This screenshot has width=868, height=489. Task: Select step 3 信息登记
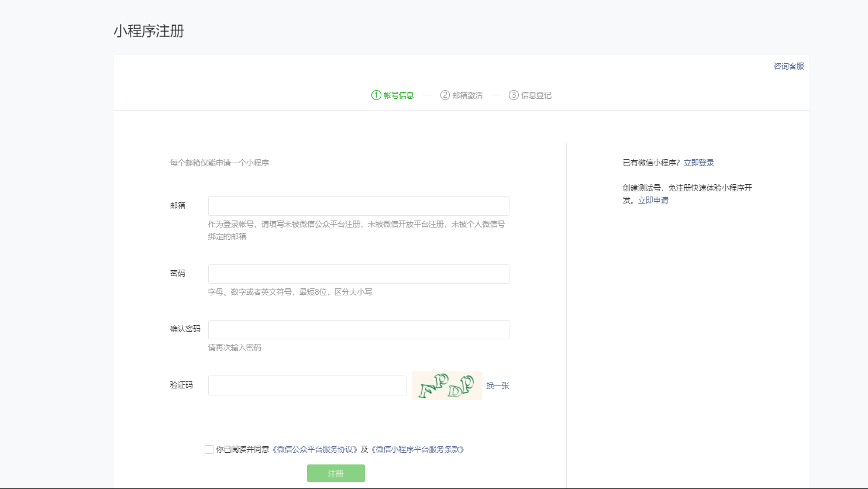pos(531,95)
